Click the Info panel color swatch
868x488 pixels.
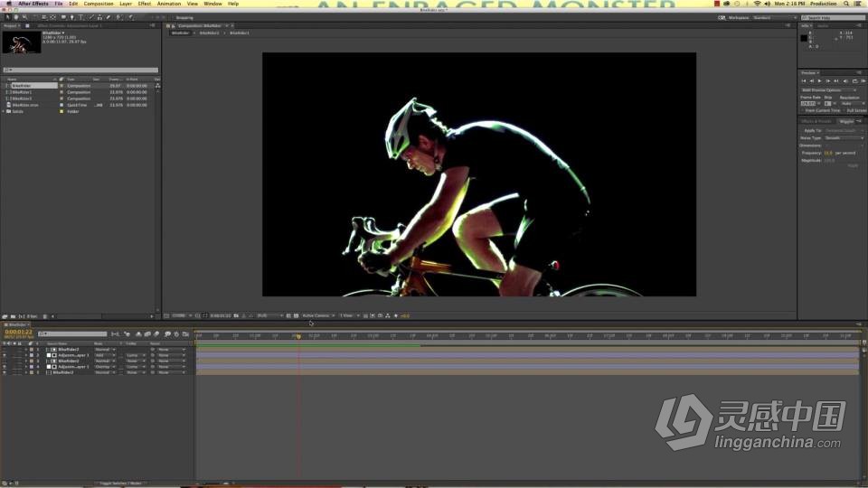[x=804, y=38]
